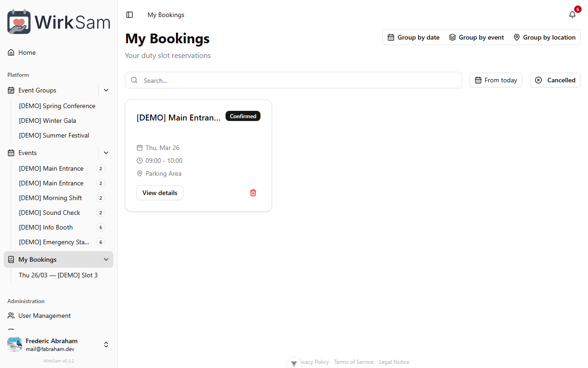Click the Confirmed status badge
588x368 pixels.
click(x=243, y=116)
